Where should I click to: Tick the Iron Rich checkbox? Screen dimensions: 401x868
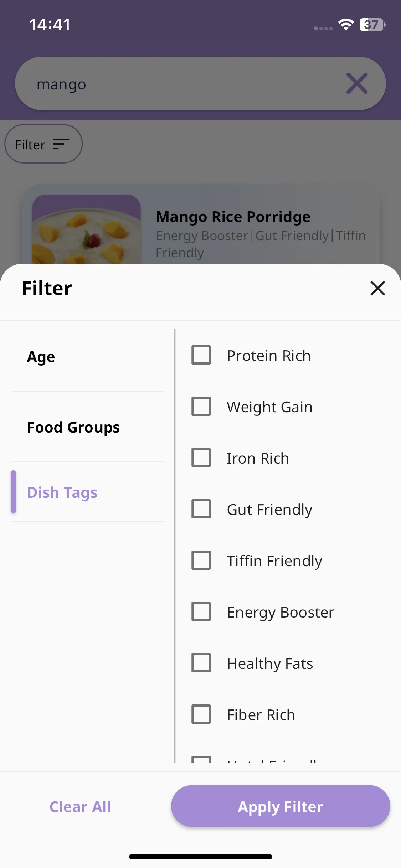pos(201,458)
